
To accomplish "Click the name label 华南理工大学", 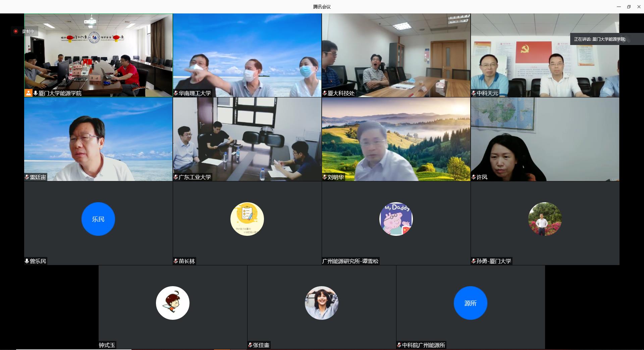I will point(195,93).
